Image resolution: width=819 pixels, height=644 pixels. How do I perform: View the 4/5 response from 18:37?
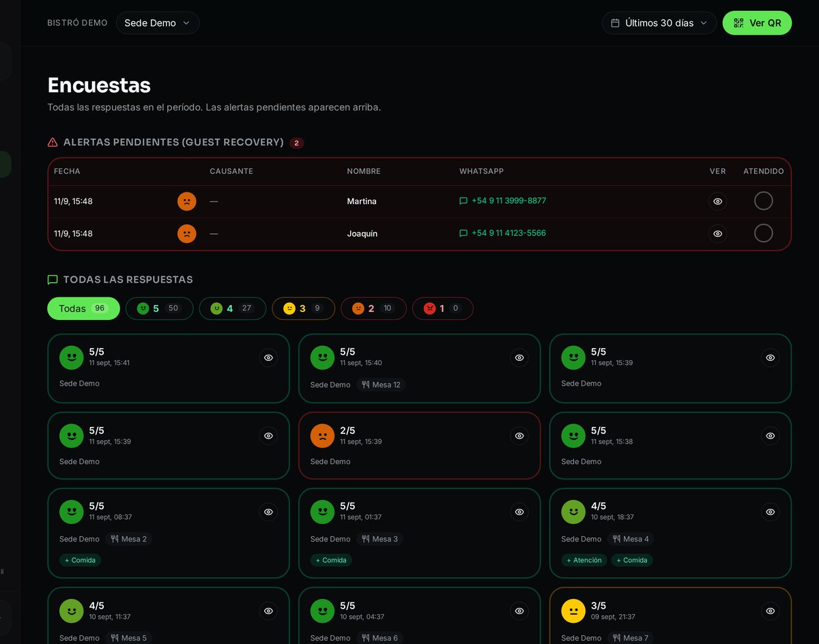[771, 512]
